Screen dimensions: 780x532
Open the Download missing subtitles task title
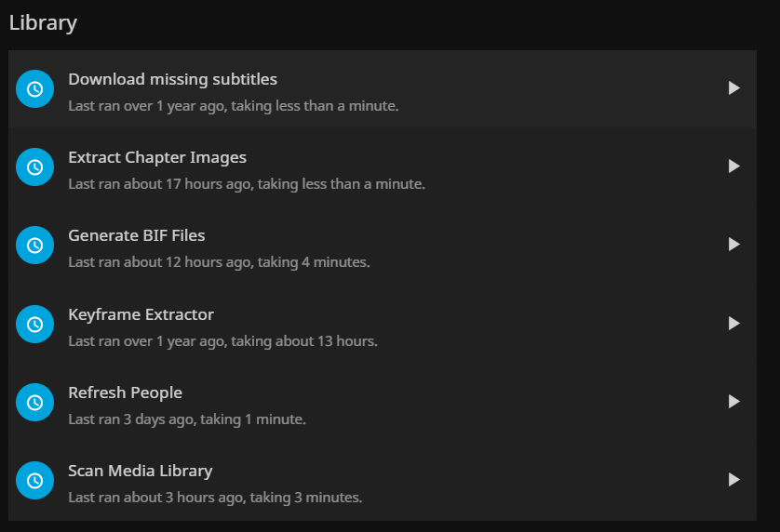coord(172,79)
